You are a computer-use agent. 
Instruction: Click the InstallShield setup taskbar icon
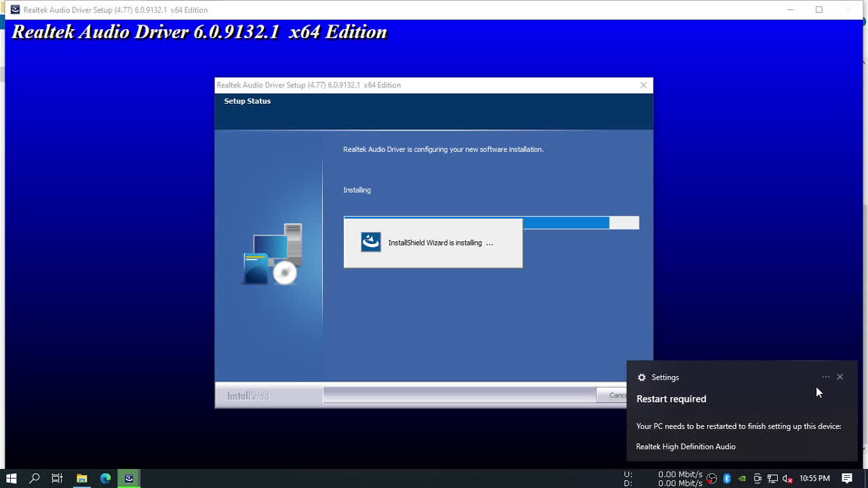pyautogui.click(x=129, y=479)
